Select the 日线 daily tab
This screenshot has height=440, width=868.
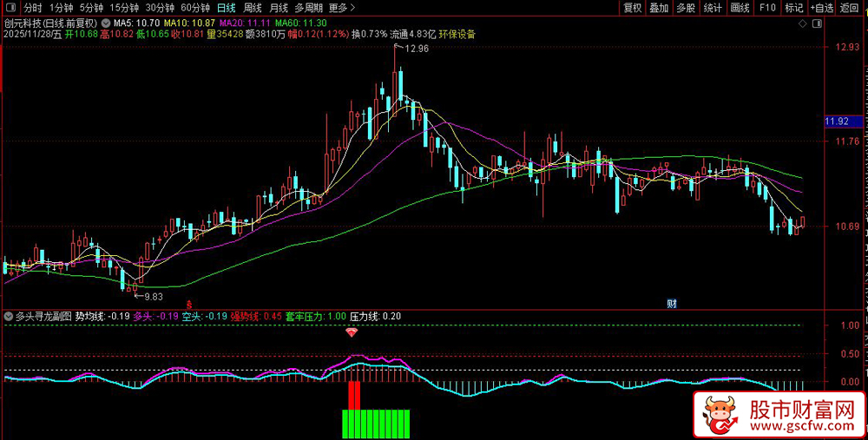tap(226, 8)
